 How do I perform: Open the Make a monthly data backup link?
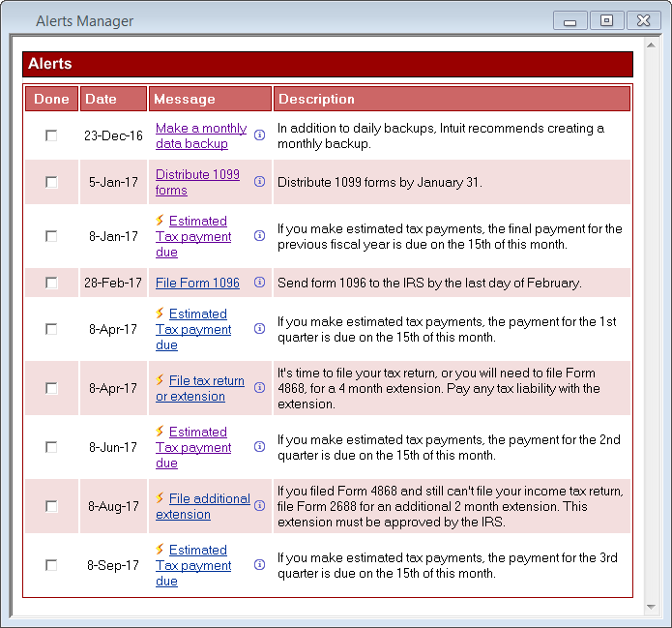(200, 135)
